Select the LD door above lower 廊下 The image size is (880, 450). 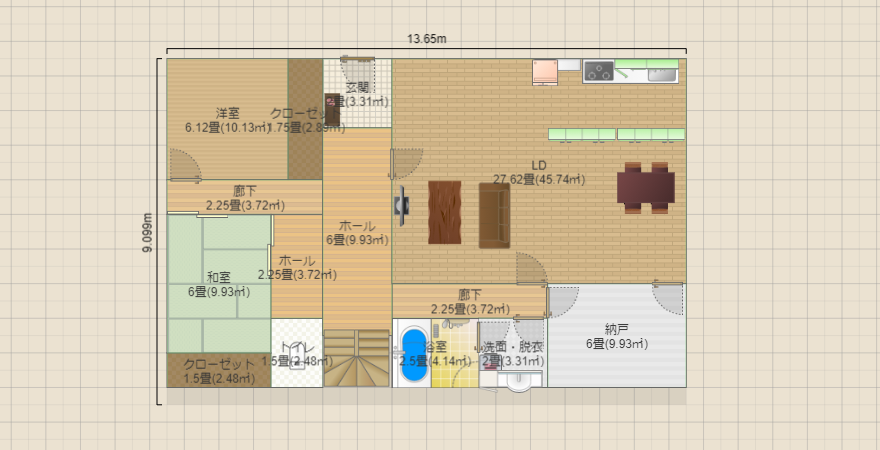(x=531, y=269)
